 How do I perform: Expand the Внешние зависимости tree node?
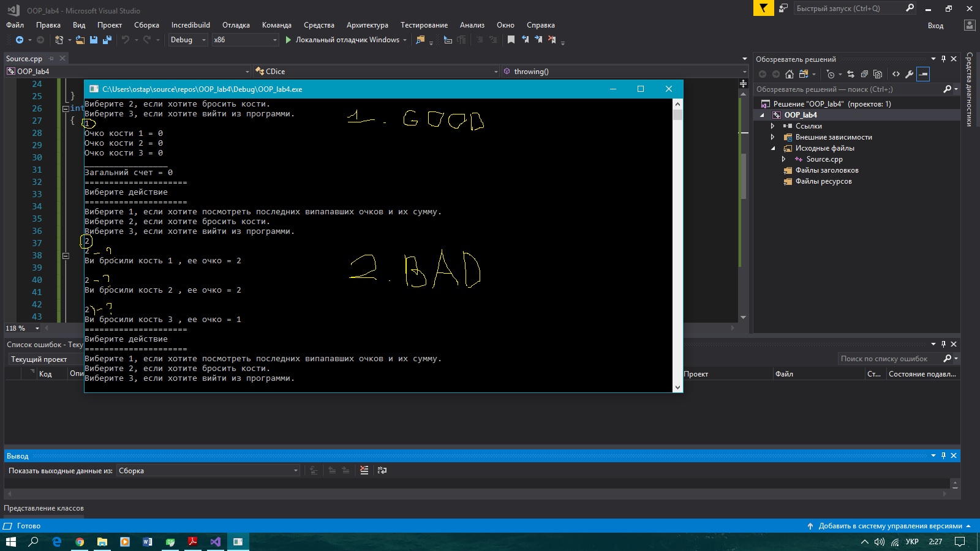(x=773, y=137)
